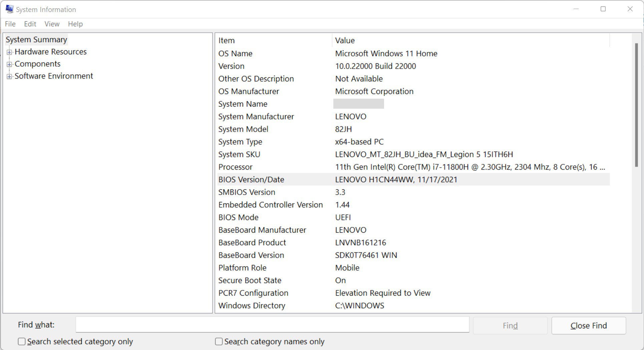Expand the Software Environment node
This screenshot has width=644, height=350.
click(x=9, y=76)
